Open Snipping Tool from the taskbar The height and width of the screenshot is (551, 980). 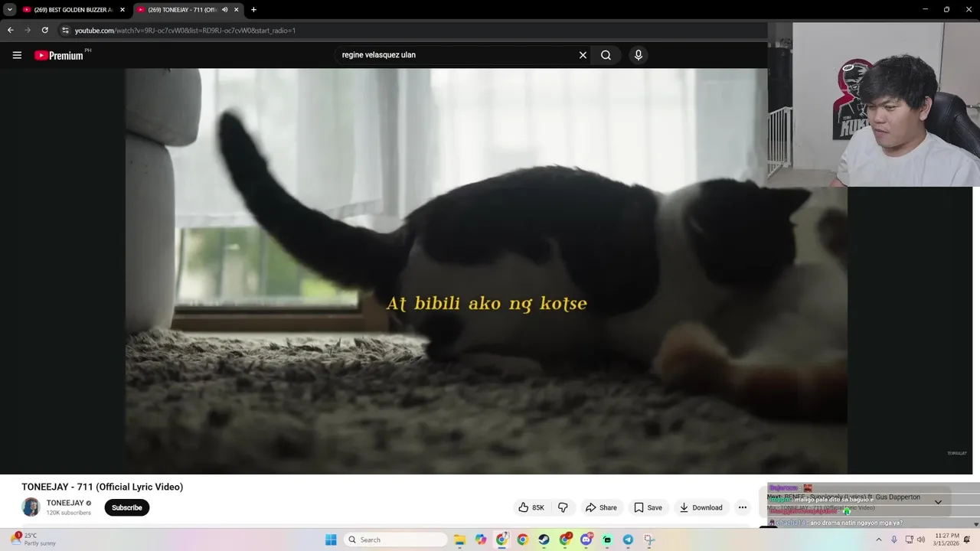pyautogui.click(x=649, y=540)
